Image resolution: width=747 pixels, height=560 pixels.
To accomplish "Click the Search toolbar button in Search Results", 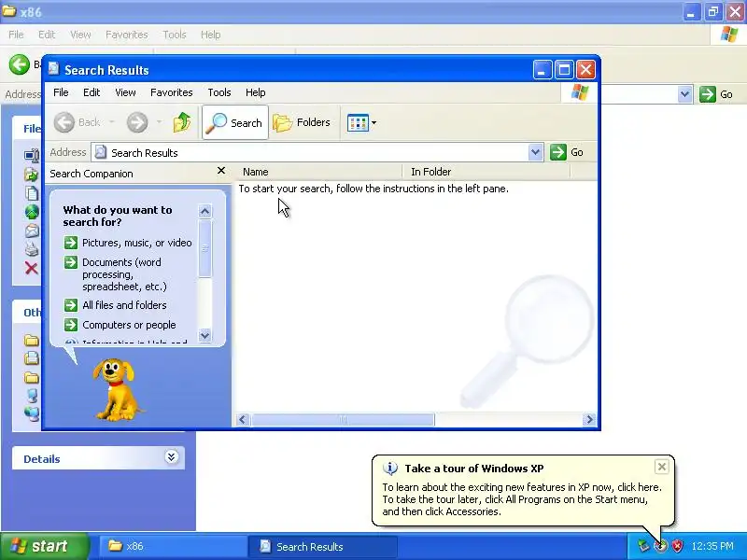I will (235, 123).
